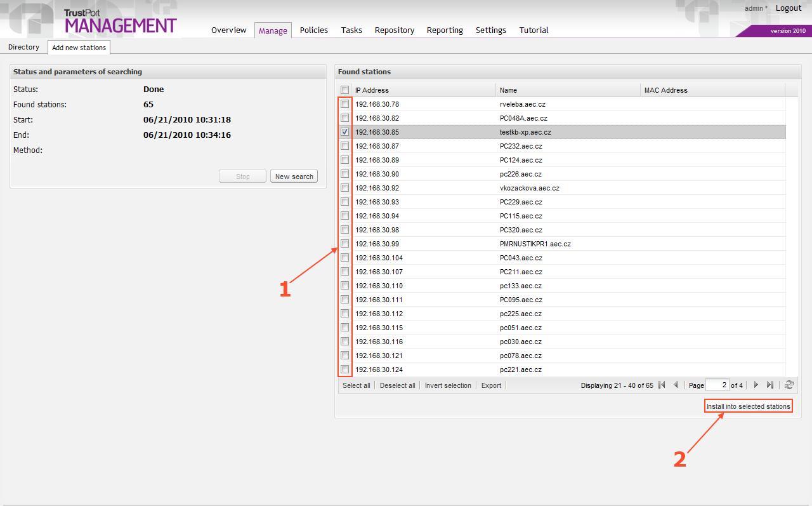Click Install into selected stations
812x506 pixels.
tap(748, 406)
